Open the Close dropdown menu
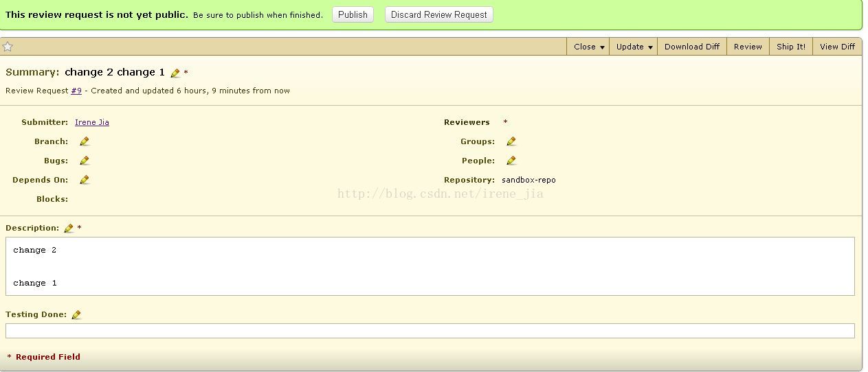The height and width of the screenshot is (372, 868). 588,47
